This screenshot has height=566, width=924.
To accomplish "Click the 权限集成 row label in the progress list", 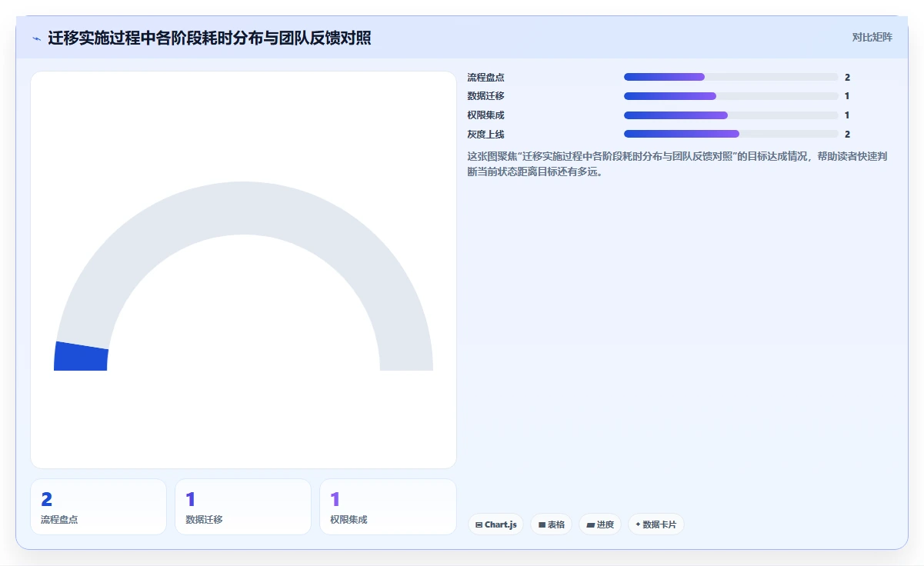I will [x=486, y=115].
